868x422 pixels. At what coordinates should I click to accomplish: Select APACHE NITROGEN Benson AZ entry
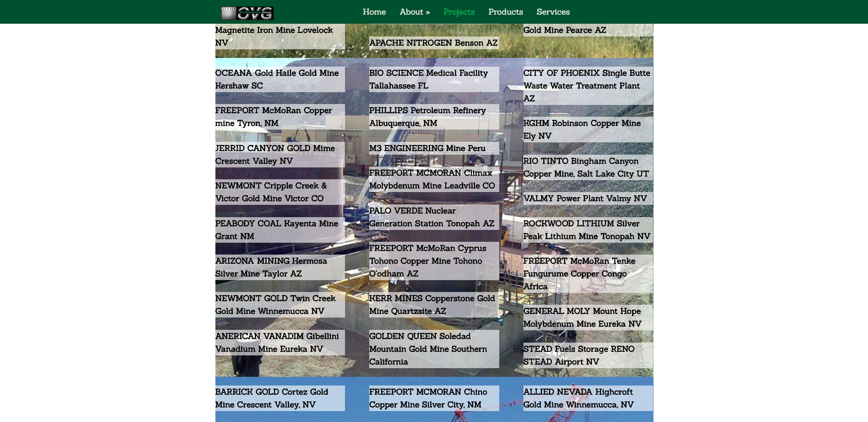434,43
